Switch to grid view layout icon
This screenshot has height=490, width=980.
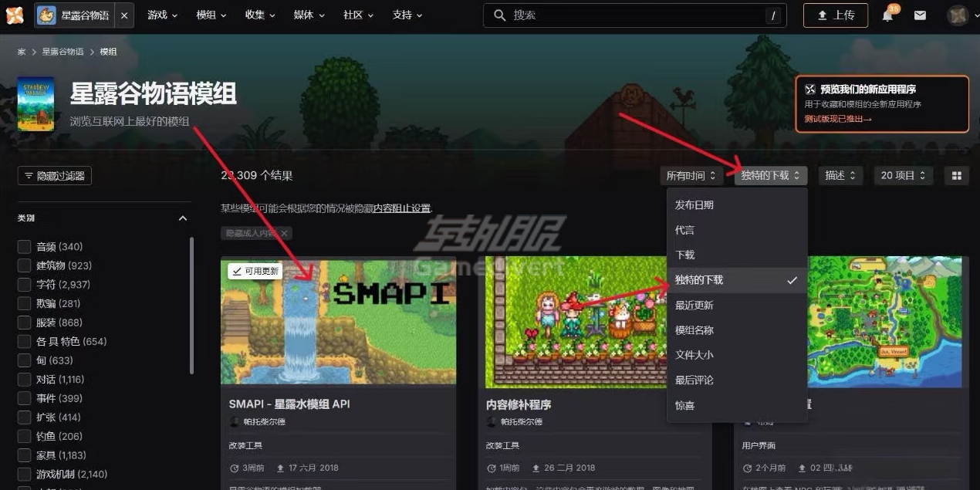coord(956,175)
